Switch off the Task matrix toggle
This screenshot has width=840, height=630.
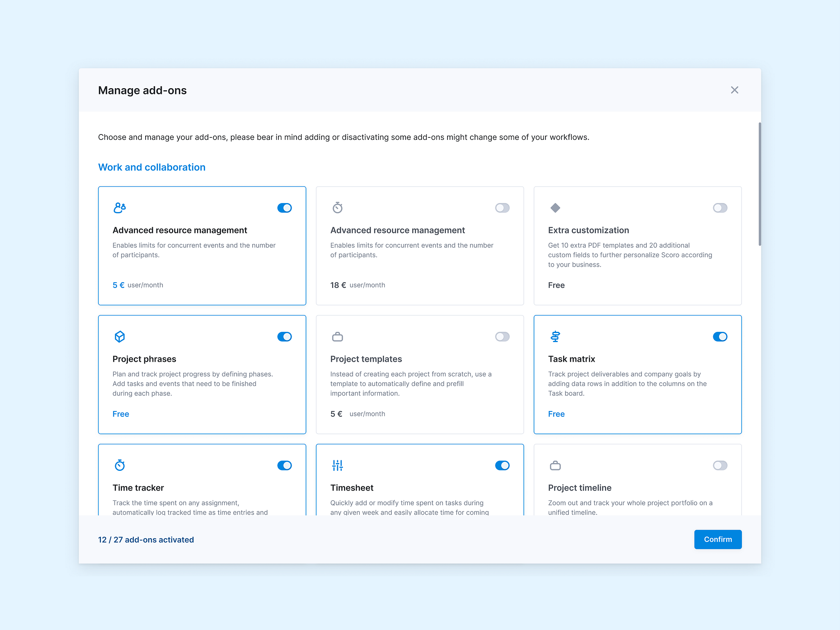pos(720,337)
